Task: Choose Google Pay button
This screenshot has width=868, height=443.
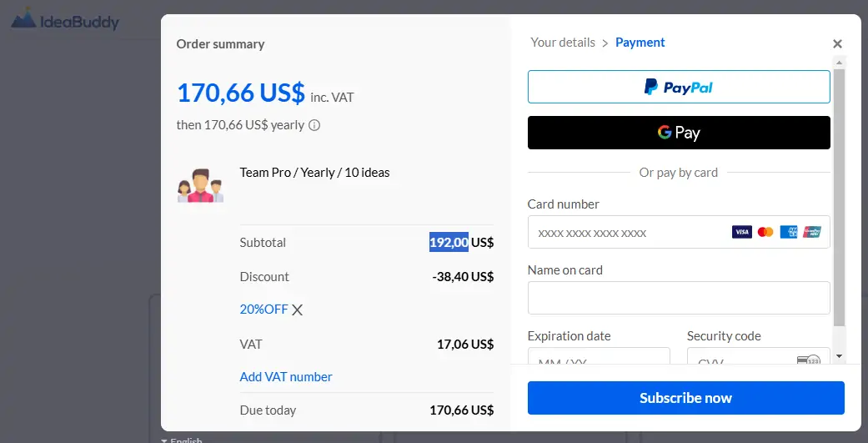Action: 679,132
